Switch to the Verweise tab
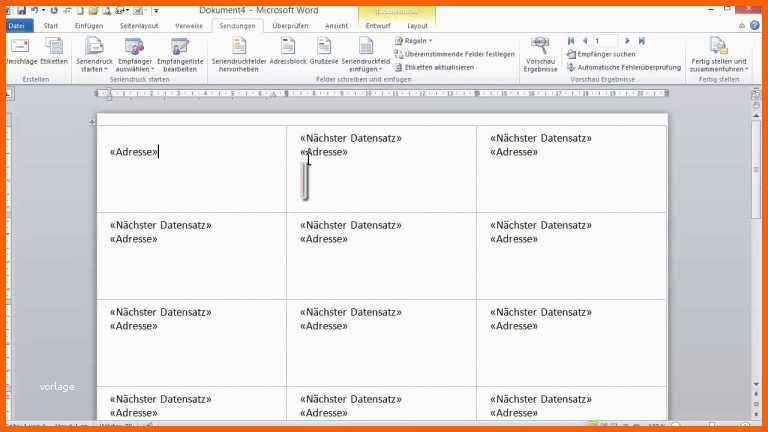Screen dimensions: 768x432 coord(189,25)
